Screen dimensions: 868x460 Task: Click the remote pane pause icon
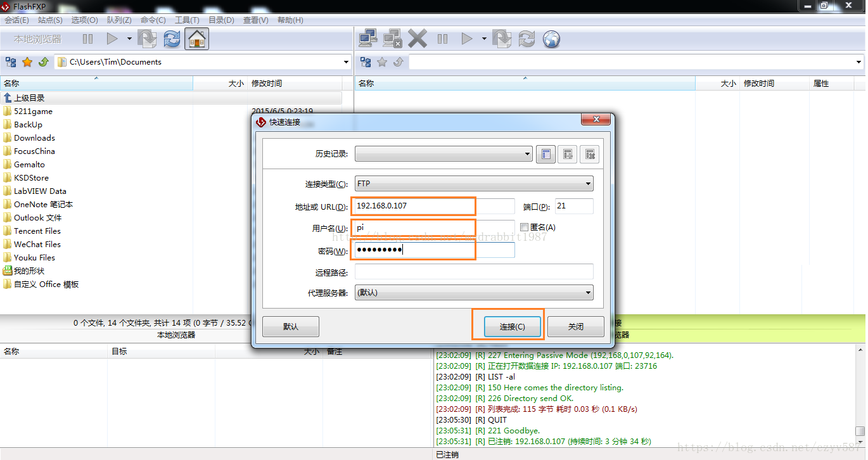[442, 39]
